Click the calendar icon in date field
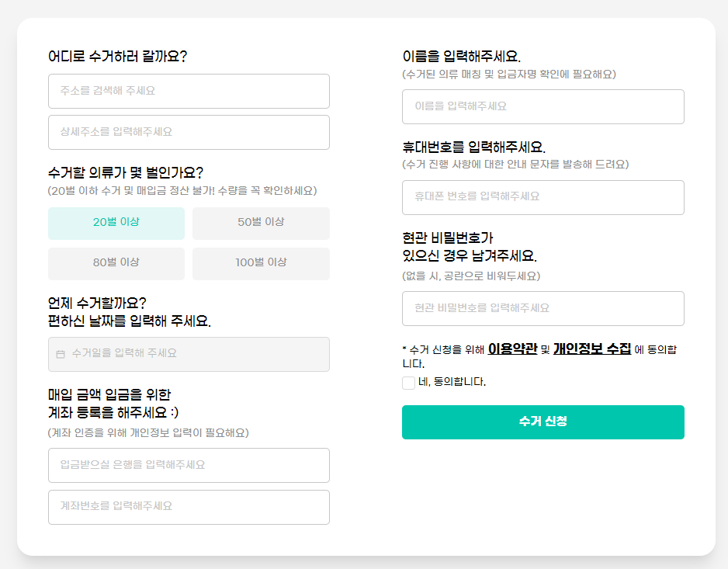 [x=61, y=355]
